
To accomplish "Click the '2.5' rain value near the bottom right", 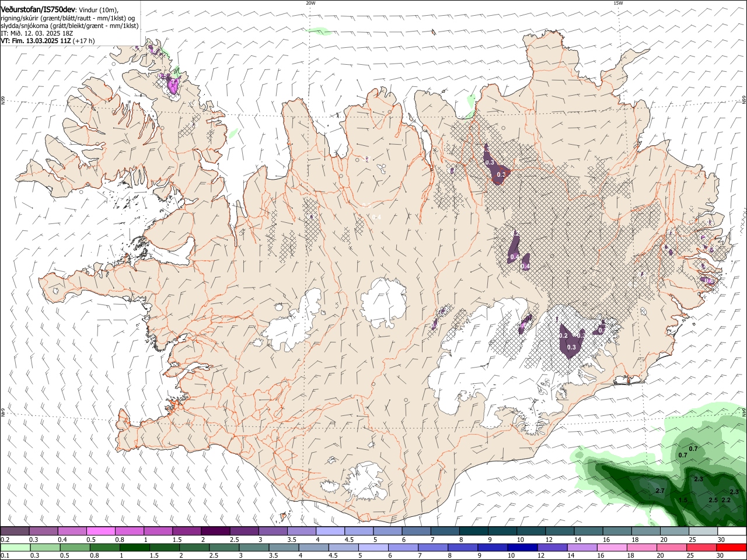I will point(713,500).
